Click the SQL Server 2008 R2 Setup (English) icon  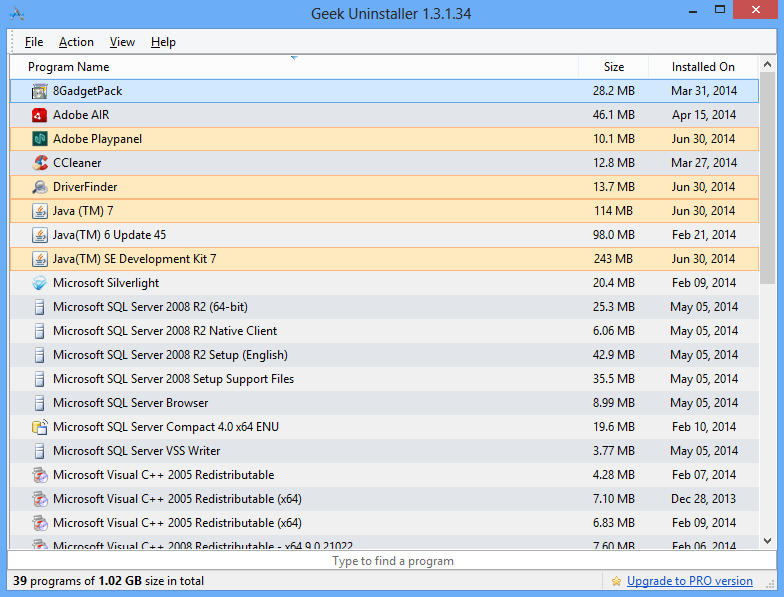[x=40, y=355]
